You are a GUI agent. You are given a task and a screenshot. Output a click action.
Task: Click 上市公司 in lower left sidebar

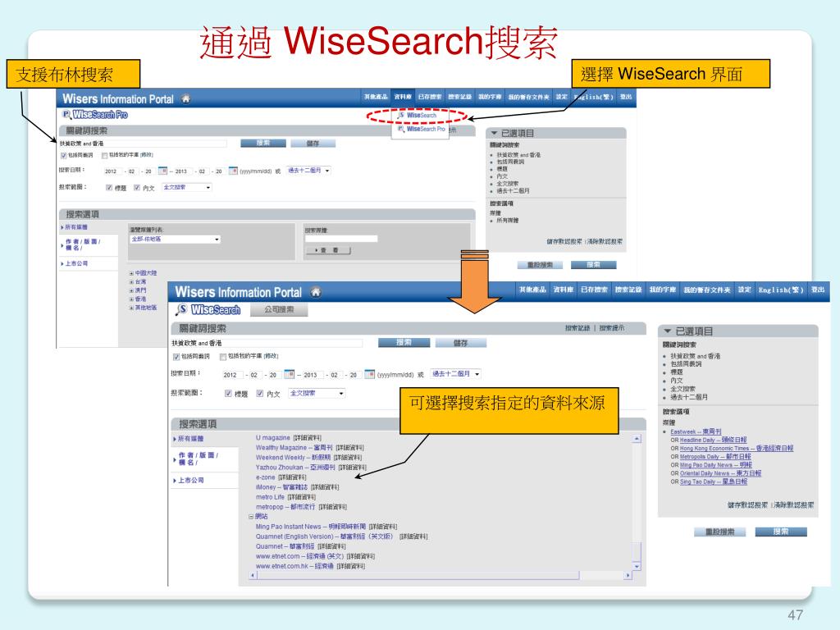point(191,481)
